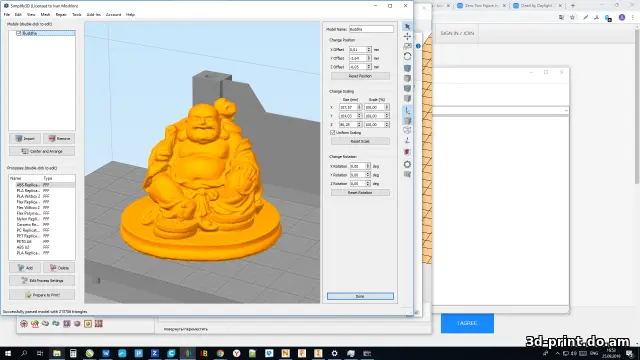Open the File menu

click(x=7, y=15)
